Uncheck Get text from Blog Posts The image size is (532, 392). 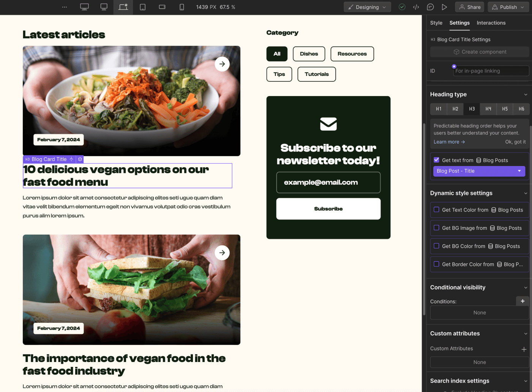click(437, 160)
